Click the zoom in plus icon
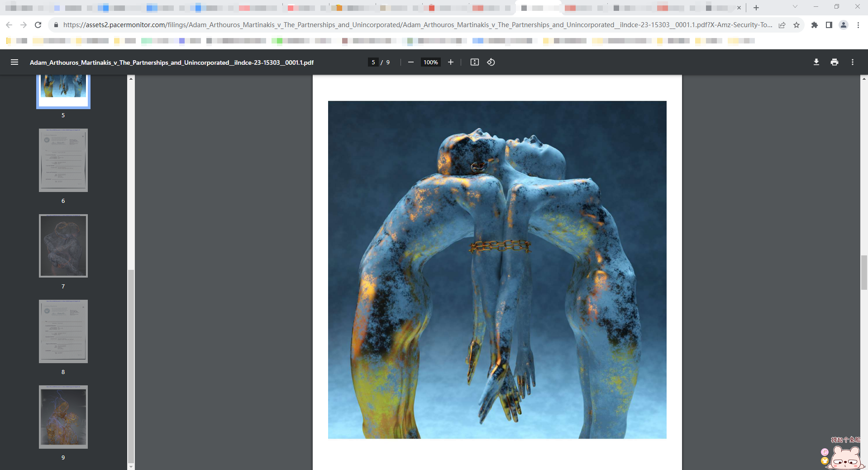This screenshot has width=868, height=470. (451, 62)
